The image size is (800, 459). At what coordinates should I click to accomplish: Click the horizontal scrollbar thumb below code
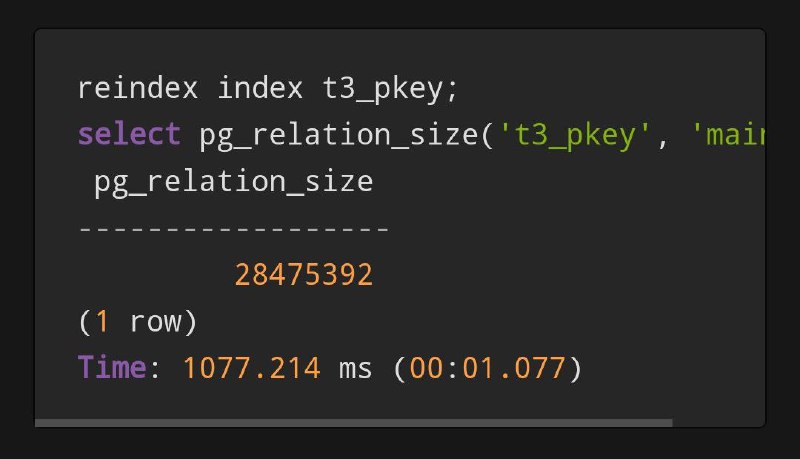pos(354,423)
